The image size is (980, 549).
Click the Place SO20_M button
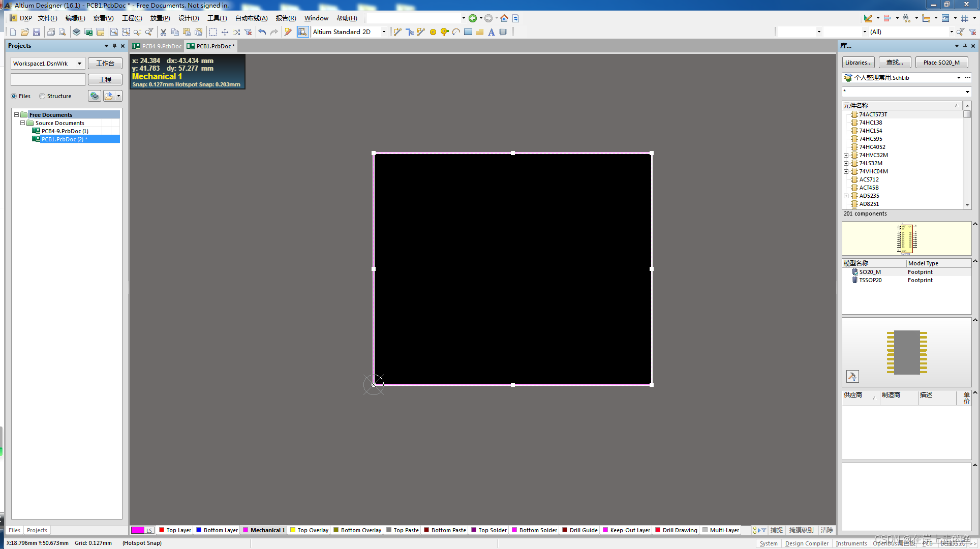click(x=941, y=63)
